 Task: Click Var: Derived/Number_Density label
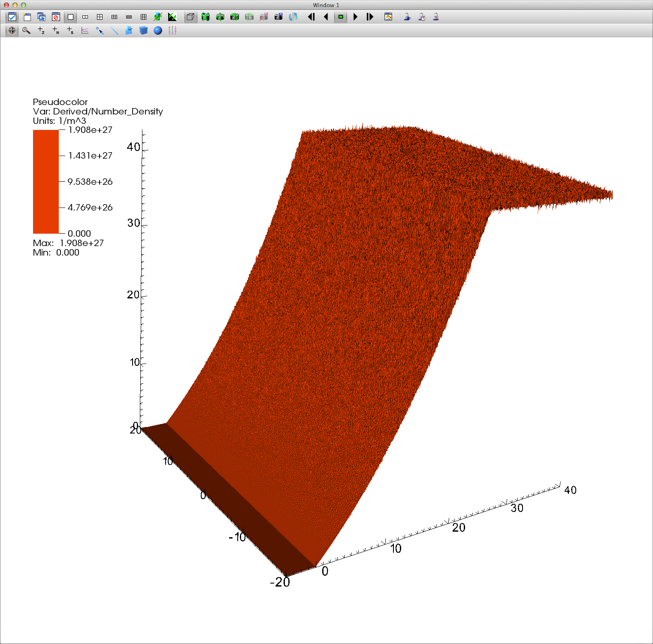(x=98, y=111)
